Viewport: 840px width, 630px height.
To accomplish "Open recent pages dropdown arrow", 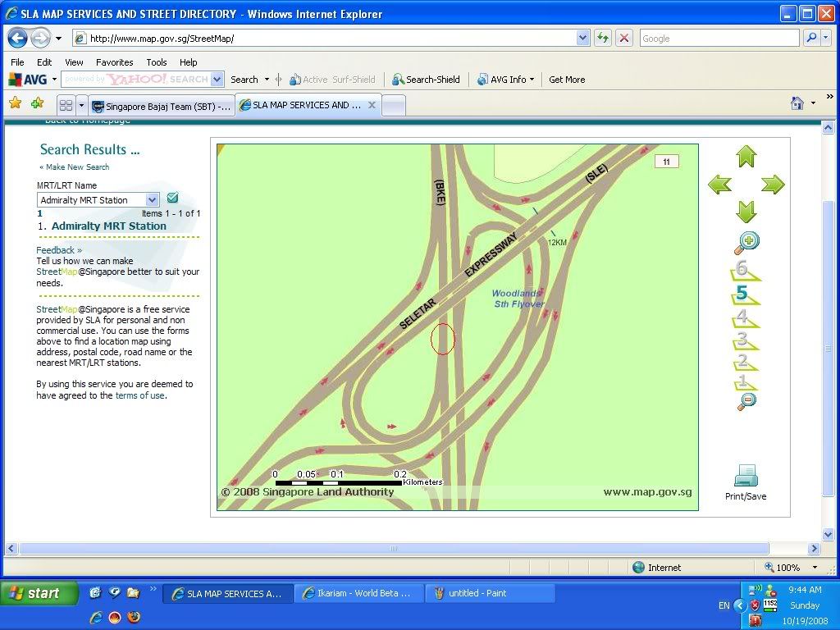I will click(58, 39).
